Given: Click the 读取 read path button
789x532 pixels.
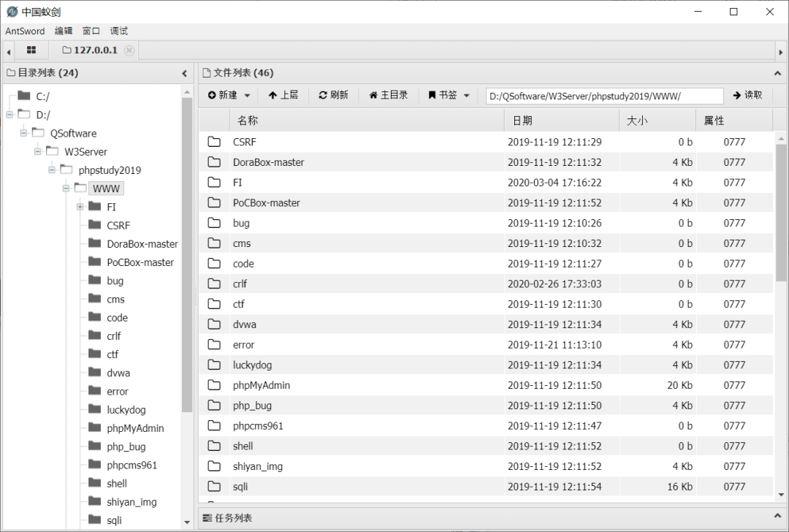Looking at the screenshot, I should coord(748,95).
